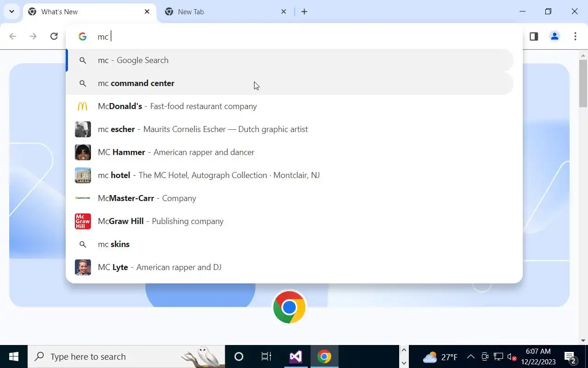Select 'mc command center' suggestion
This screenshot has height=368, width=588.
point(290,83)
